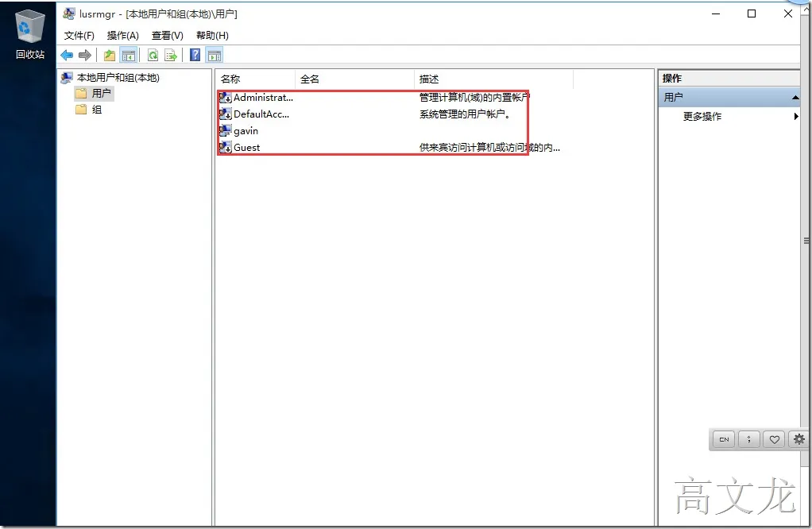Go up one level with folder-up icon
Screen dimensions: 812x529
(110, 55)
